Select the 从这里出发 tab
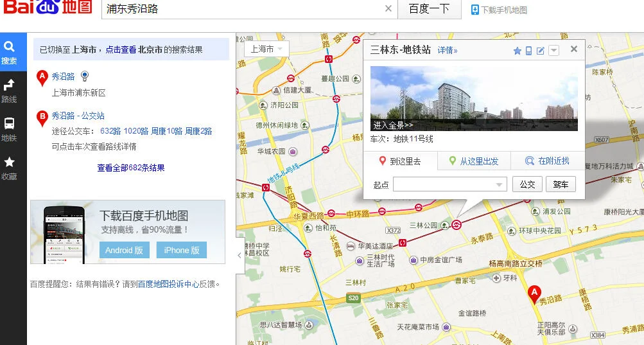 (x=474, y=161)
